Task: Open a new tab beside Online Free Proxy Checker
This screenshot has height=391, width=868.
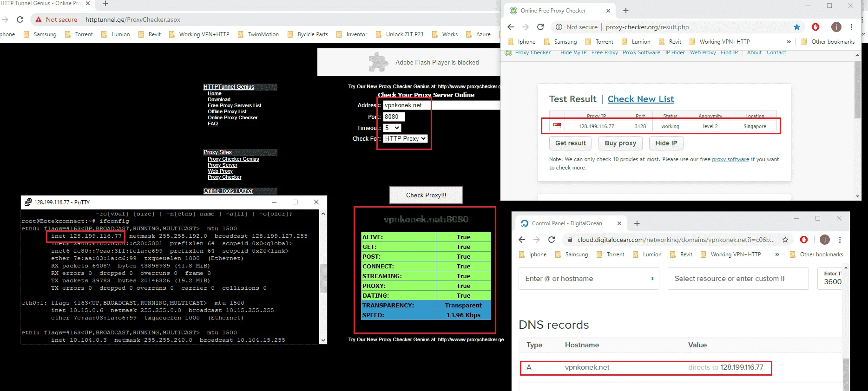Action: pos(626,11)
